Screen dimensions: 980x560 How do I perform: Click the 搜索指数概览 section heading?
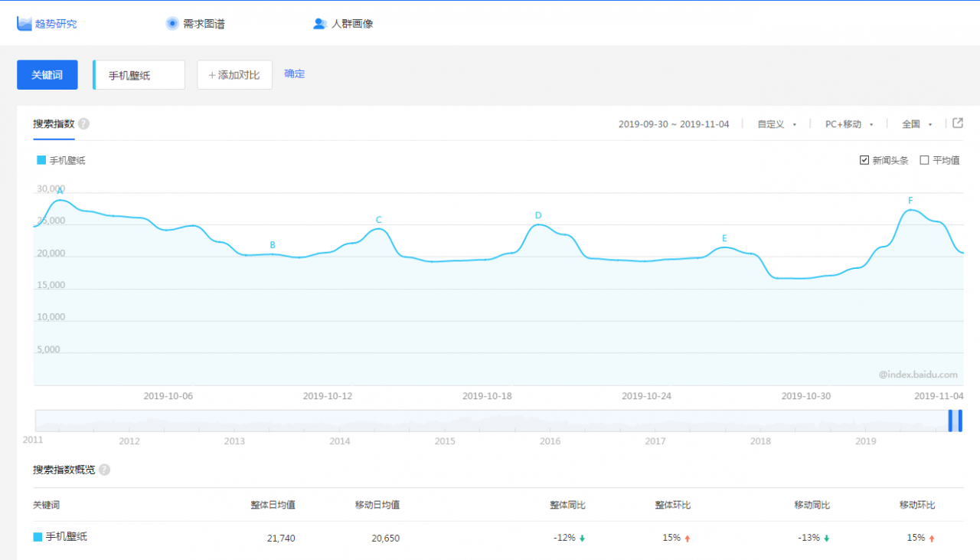tap(64, 470)
